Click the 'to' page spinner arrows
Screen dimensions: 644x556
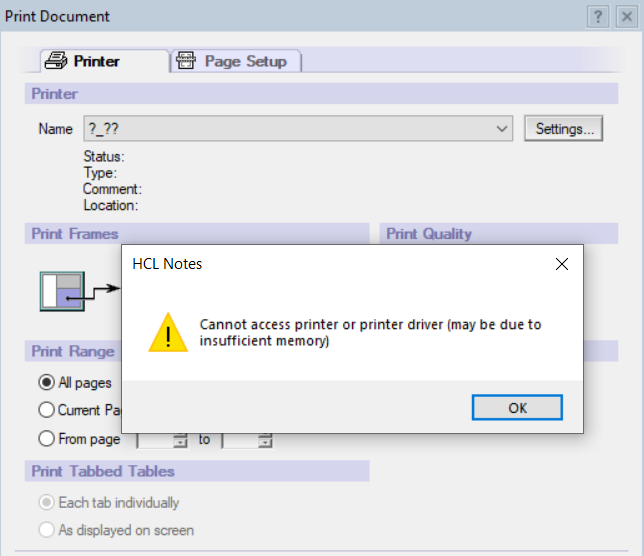click(265, 440)
